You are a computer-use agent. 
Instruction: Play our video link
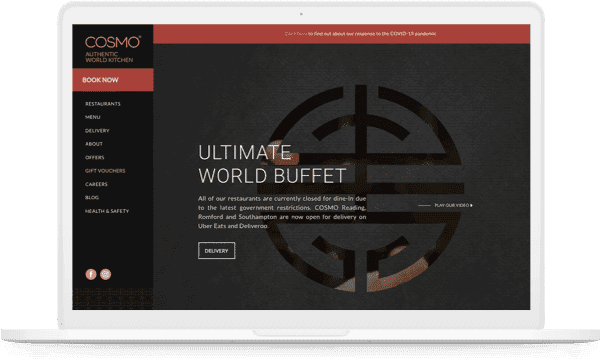445,205
